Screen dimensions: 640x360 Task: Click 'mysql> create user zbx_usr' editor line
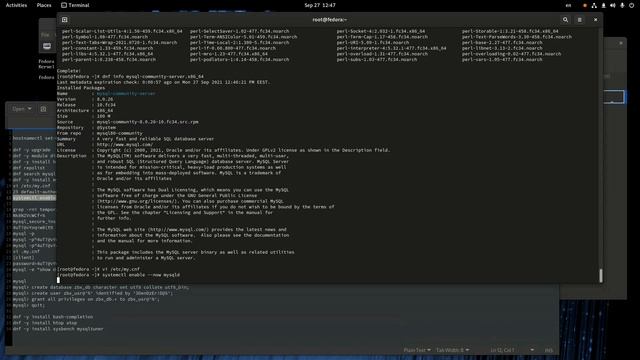click(93, 293)
